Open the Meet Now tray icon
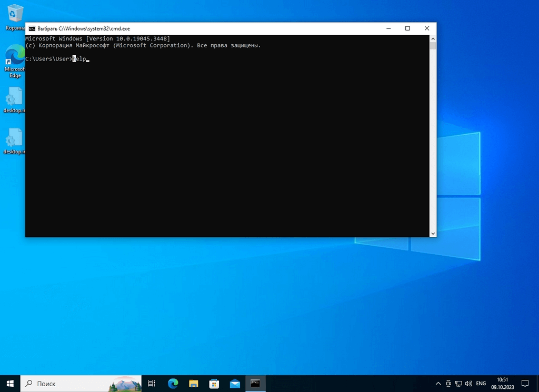539x392 pixels. (x=448, y=384)
